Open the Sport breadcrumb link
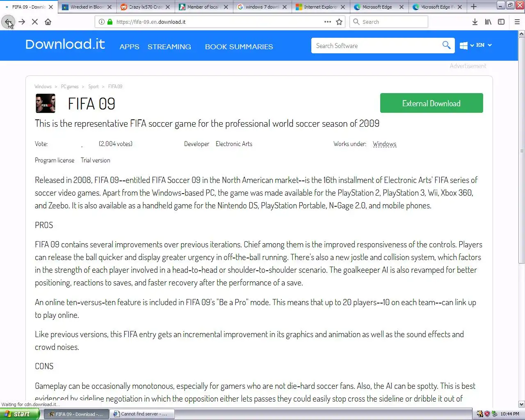The width and height of the screenshot is (525, 420). click(x=94, y=87)
